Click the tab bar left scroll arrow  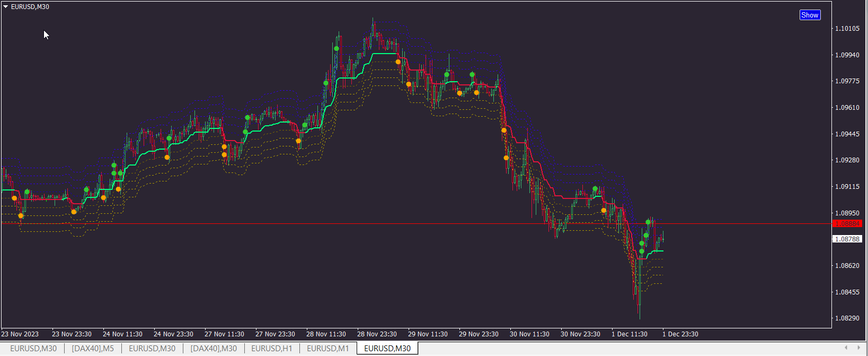pyautogui.click(x=846, y=348)
